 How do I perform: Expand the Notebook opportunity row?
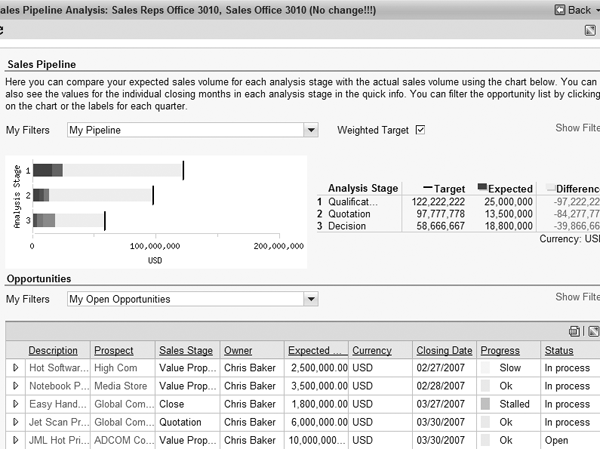[15, 386]
